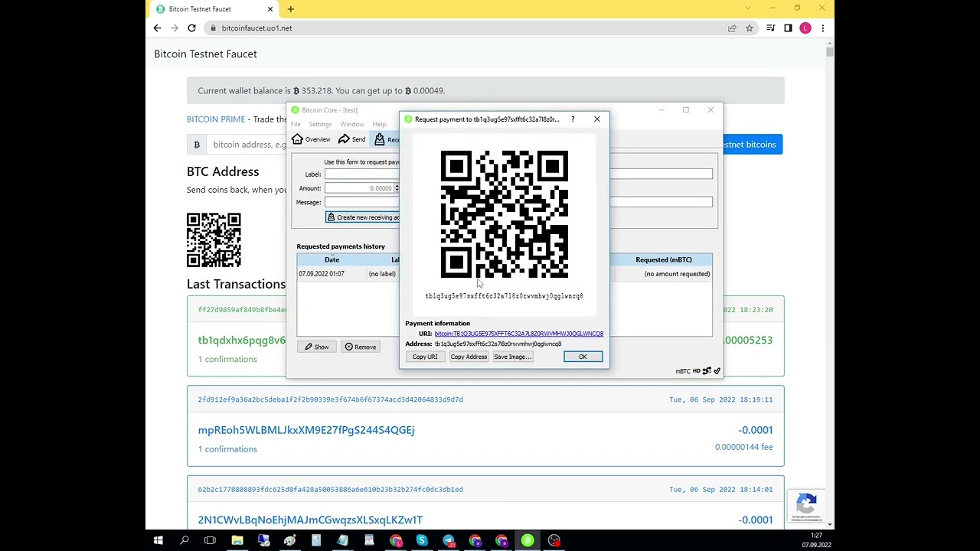The image size is (980, 551).
Task: Open address 2N1CWvLBqNoEhjMAJmCGwqzsXLSxqLKZw1T
Action: tap(310, 520)
